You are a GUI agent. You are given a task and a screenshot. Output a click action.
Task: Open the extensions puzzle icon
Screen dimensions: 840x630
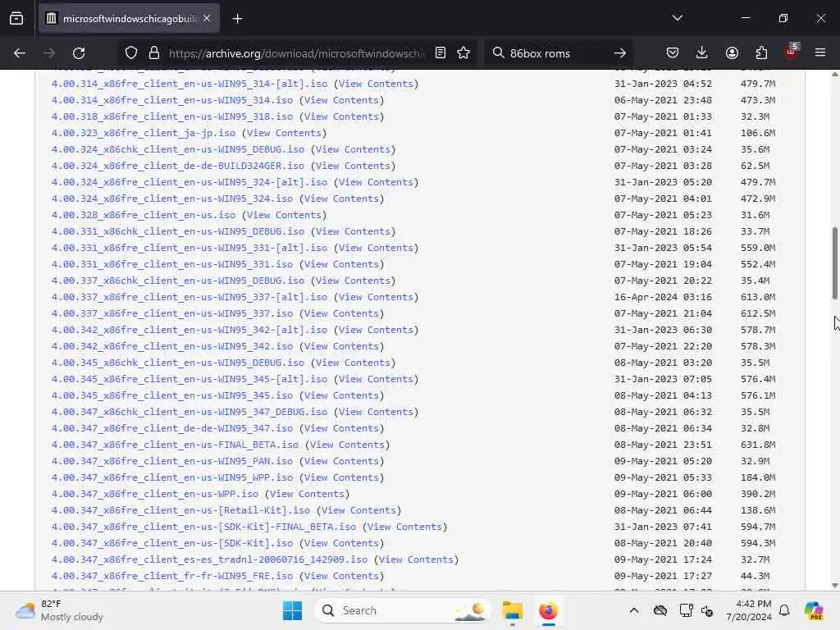click(x=761, y=53)
